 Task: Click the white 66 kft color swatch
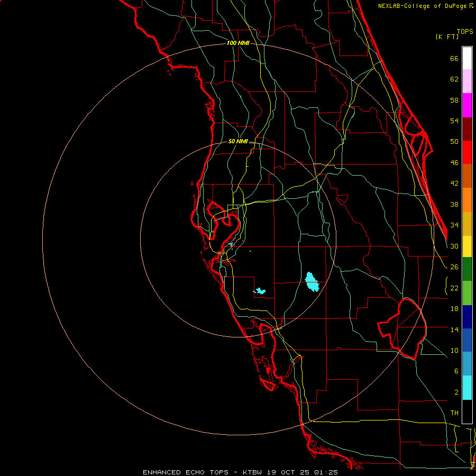click(467, 58)
